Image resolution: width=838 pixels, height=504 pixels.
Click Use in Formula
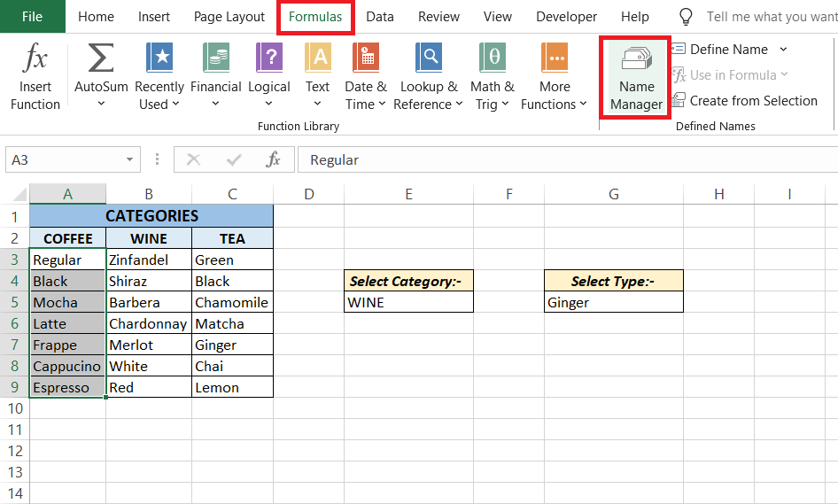730,74
